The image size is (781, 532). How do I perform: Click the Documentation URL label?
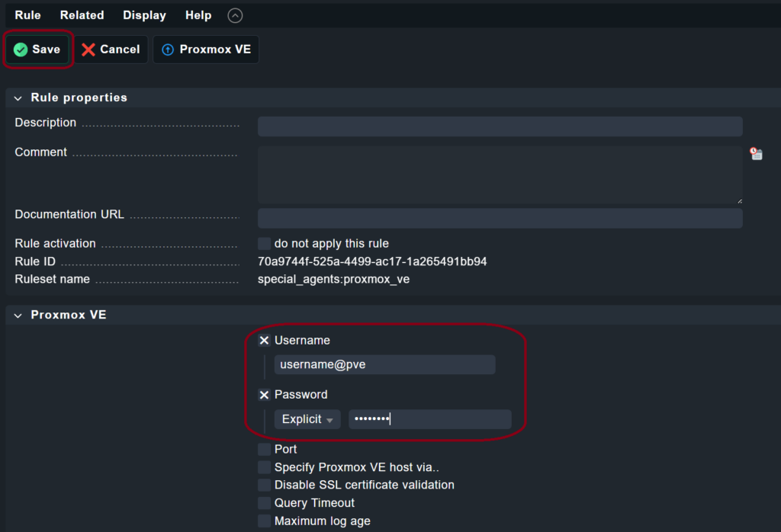[69, 214]
